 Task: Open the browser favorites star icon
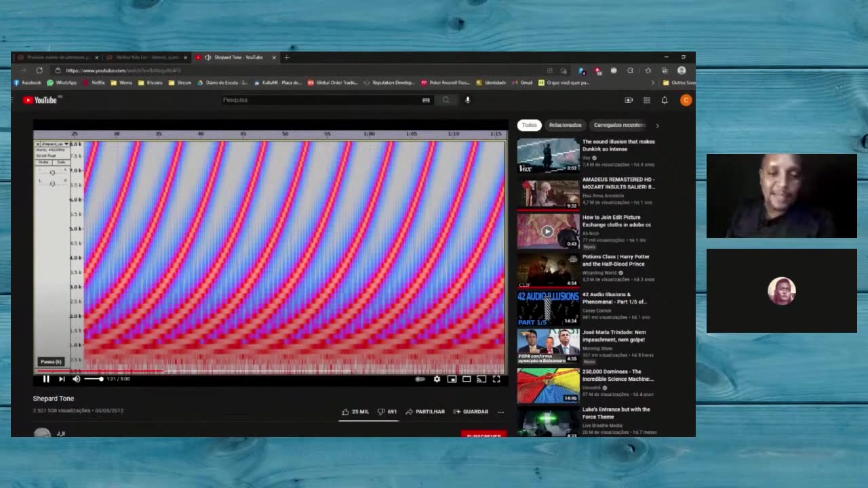coord(648,70)
